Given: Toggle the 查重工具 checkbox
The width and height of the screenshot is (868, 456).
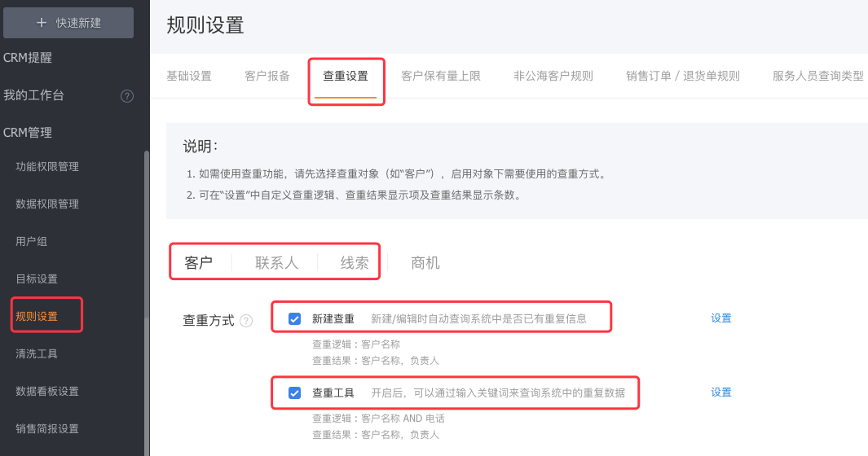Looking at the screenshot, I should pyautogui.click(x=295, y=392).
